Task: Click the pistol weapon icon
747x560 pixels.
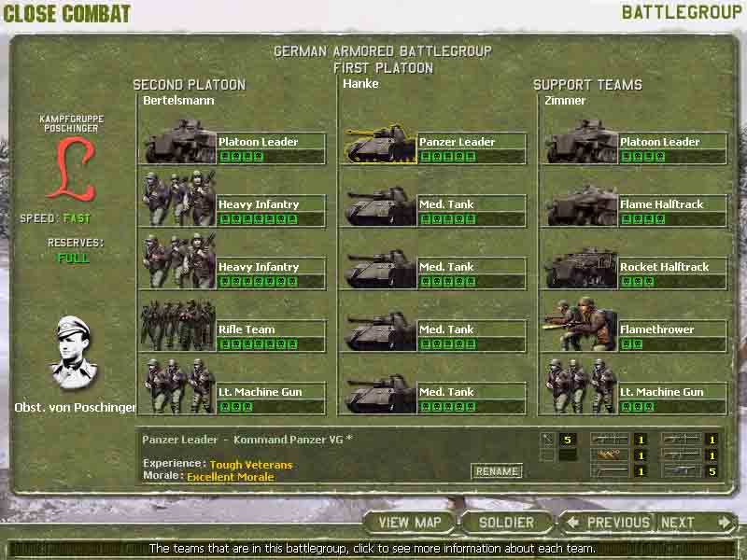Action: coord(681,471)
